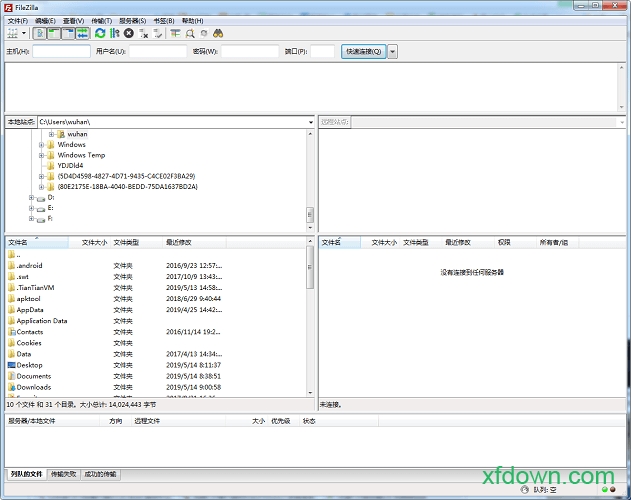The width and height of the screenshot is (631, 500).
Task: Click the Desktop folder icon
Action: [12, 365]
